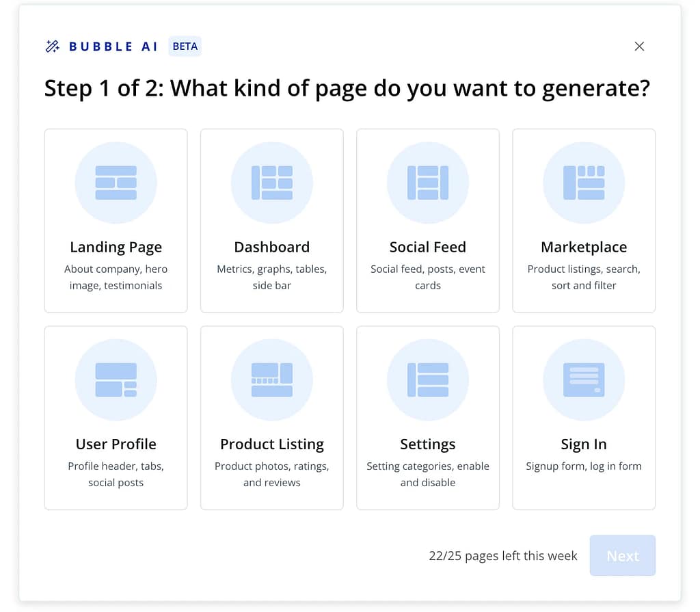Click the Settings layout icon
Viewport: 700px width, 612px height.
click(x=427, y=380)
